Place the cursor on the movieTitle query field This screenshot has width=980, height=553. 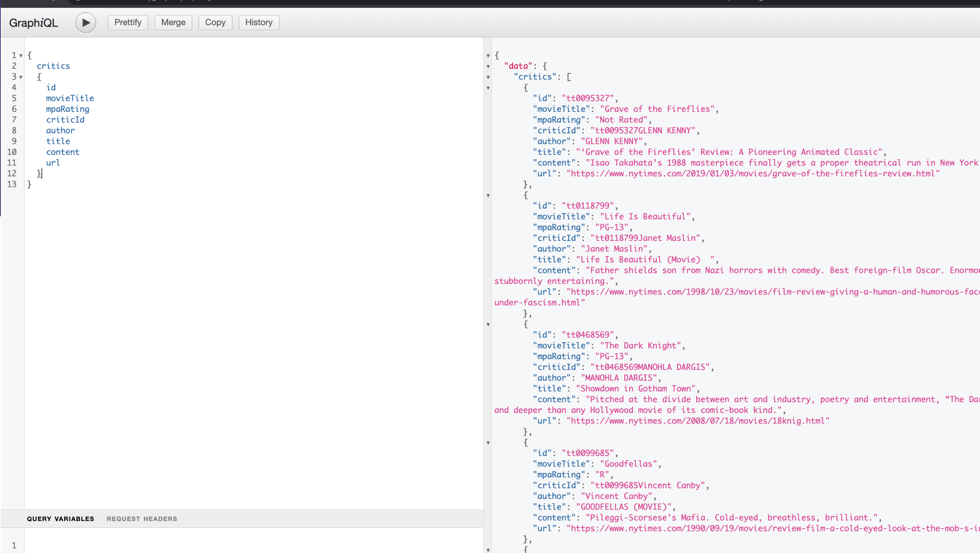click(70, 98)
